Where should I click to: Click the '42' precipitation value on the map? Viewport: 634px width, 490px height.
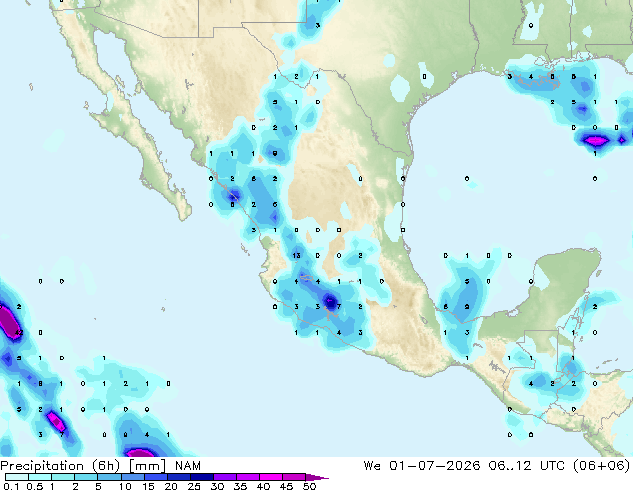coord(19,333)
